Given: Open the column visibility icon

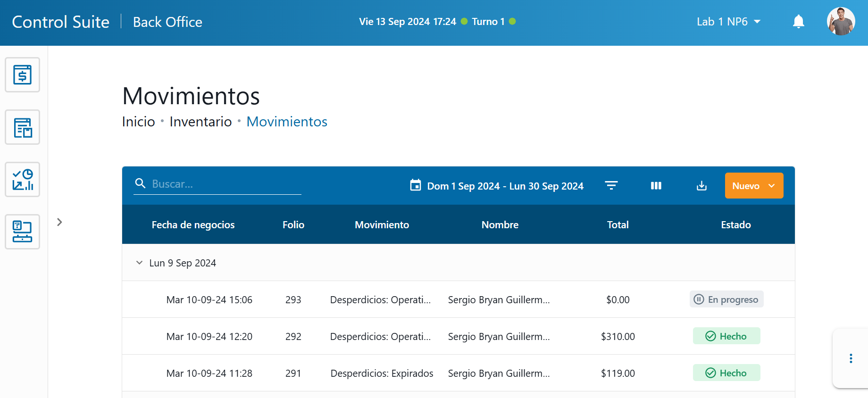Looking at the screenshot, I should (656, 186).
